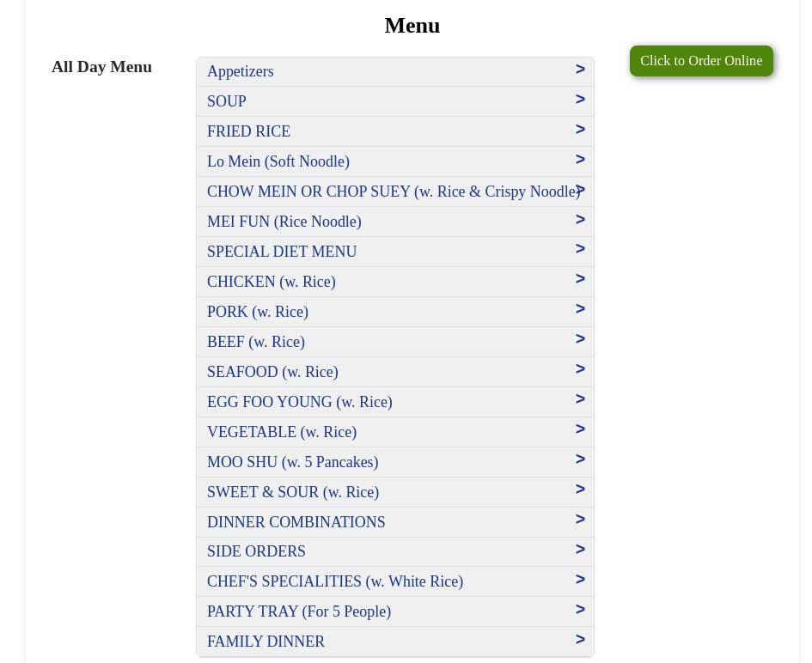Expand the VEGETABLE (w. Rice) category
This screenshot has width=812, height=663.
click(394, 432)
